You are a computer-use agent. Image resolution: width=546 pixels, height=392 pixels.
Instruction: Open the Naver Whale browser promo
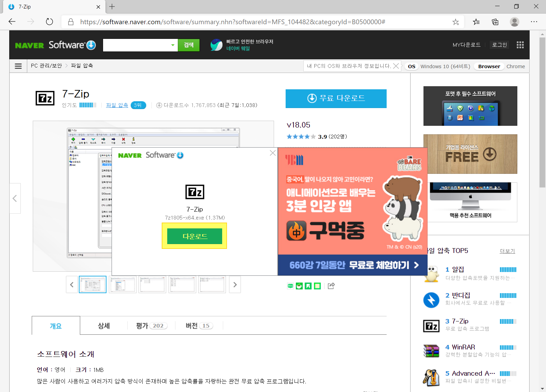(x=242, y=45)
